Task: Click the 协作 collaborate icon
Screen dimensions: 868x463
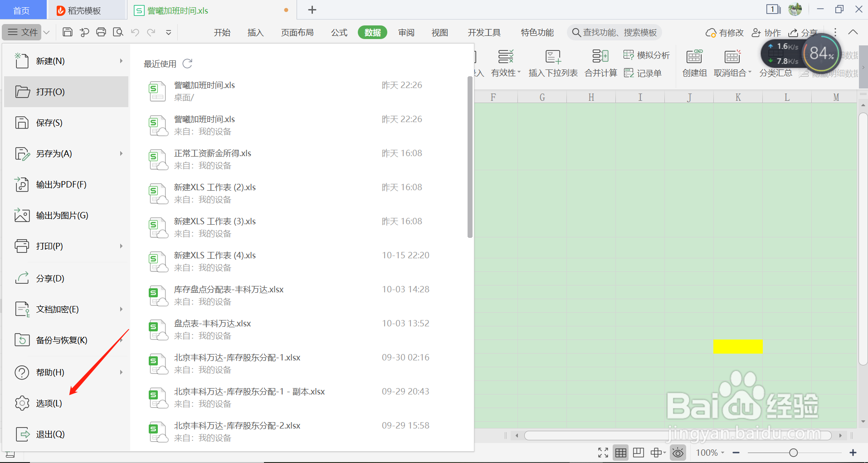Action: pyautogui.click(x=766, y=33)
